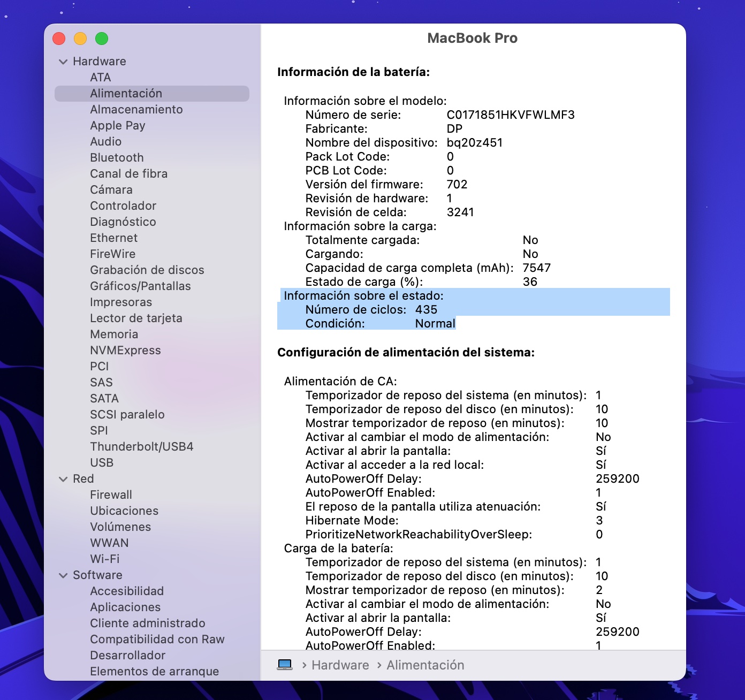Screen dimensions: 745x700
Task: Click the battery serial number value
Action: pos(510,115)
